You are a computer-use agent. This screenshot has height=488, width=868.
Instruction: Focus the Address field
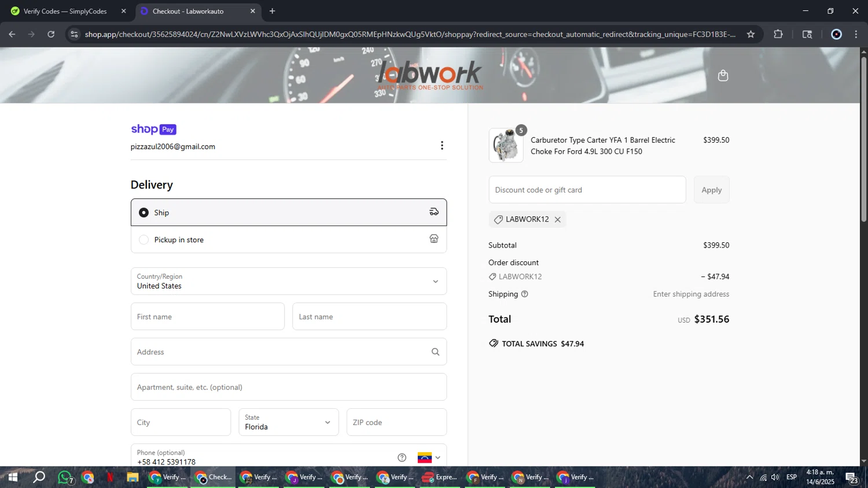pos(289,352)
